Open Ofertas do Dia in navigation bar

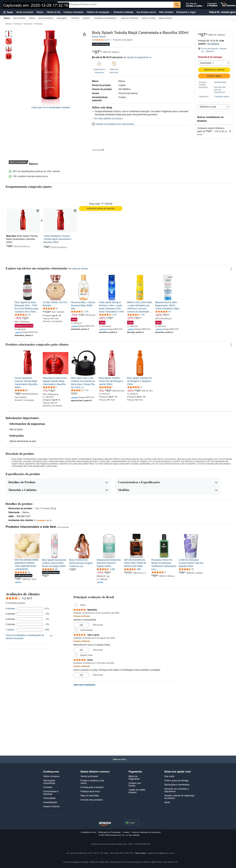[x=53, y=12]
